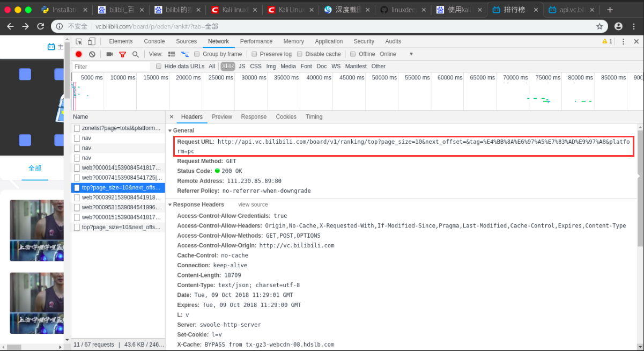Open the Sources panel

click(187, 41)
